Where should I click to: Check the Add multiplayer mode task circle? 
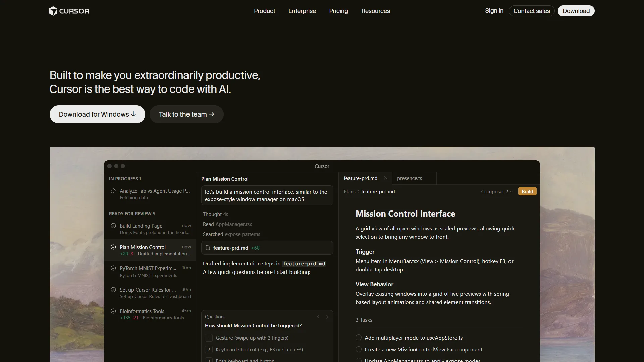(359, 338)
